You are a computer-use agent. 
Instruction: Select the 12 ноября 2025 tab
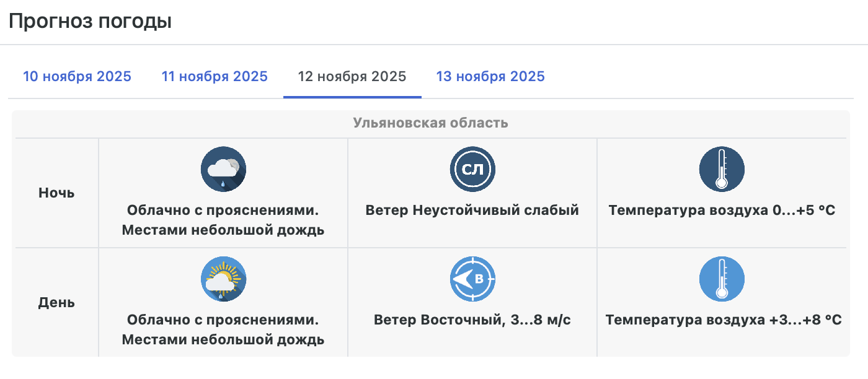[352, 77]
